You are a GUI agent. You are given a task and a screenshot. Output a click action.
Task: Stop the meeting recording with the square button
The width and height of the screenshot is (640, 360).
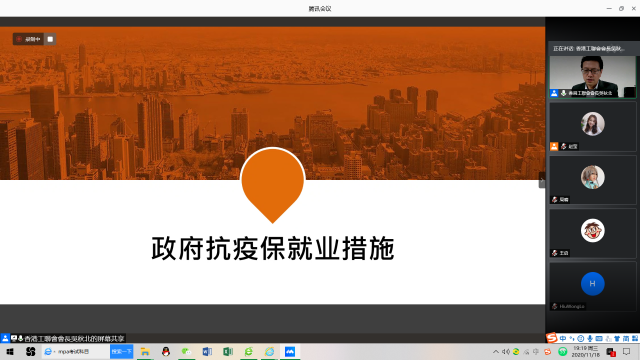(x=50, y=39)
